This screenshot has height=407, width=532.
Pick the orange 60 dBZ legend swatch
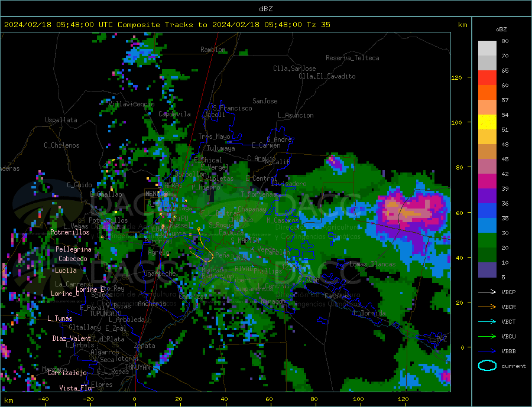point(487,92)
